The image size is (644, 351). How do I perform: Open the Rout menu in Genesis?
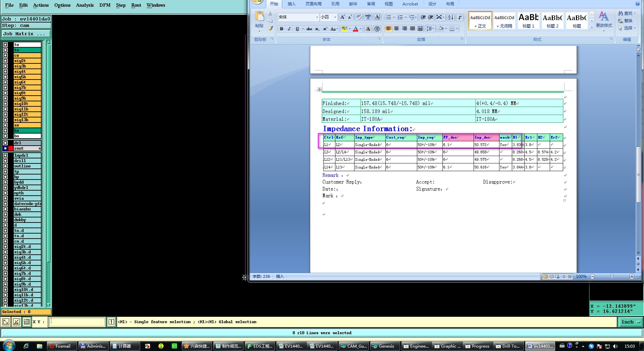pos(136,5)
